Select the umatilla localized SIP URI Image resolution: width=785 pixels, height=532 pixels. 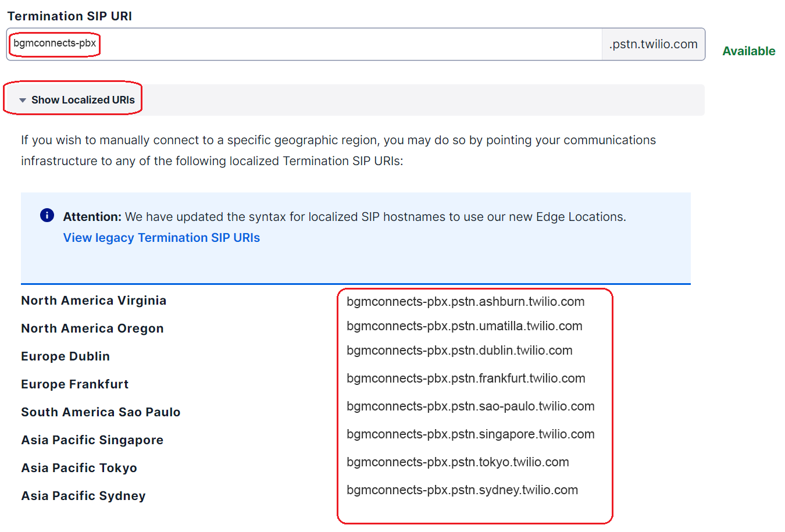click(464, 326)
